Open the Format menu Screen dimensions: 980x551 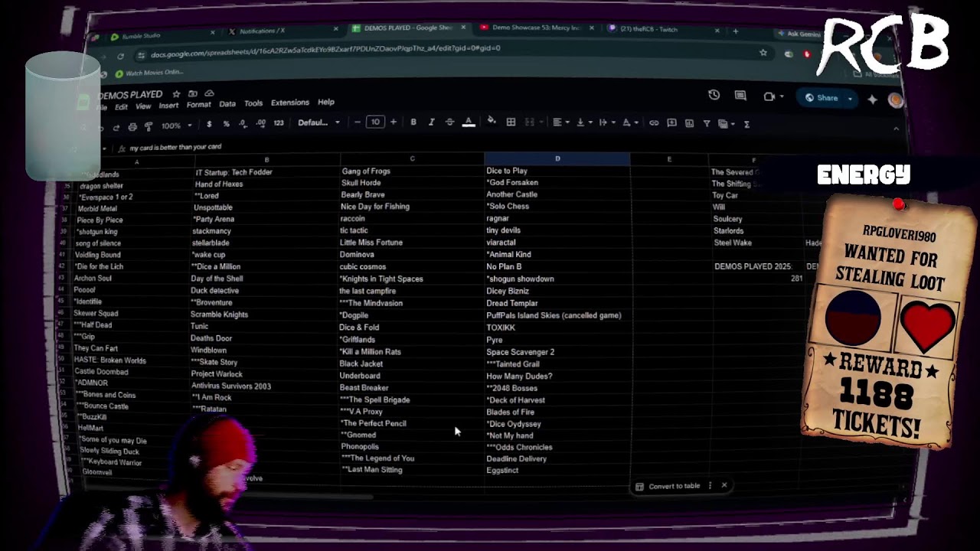pos(198,105)
